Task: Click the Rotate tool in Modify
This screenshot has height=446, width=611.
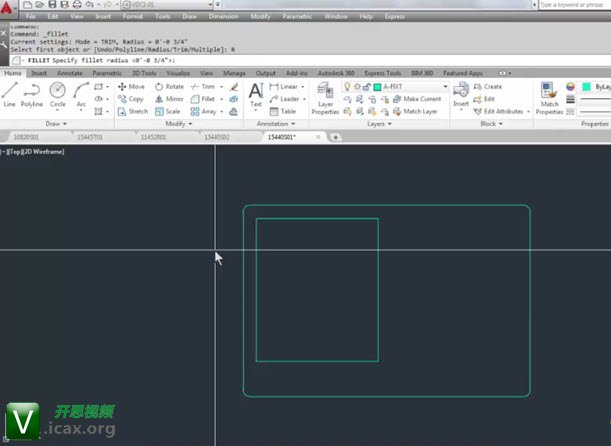Action: point(169,87)
